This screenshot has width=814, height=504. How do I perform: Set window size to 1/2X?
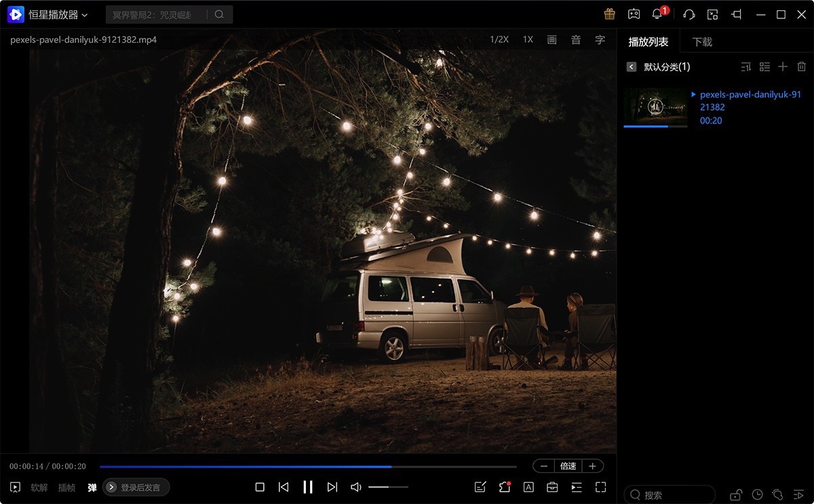pyautogui.click(x=499, y=40)
